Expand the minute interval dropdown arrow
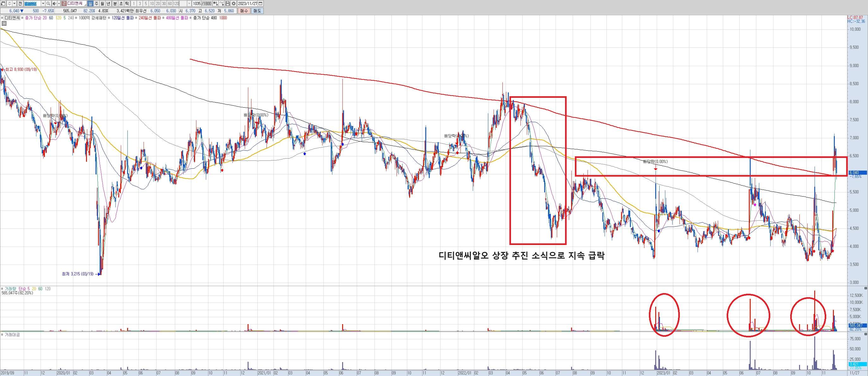 pos(189,4)
